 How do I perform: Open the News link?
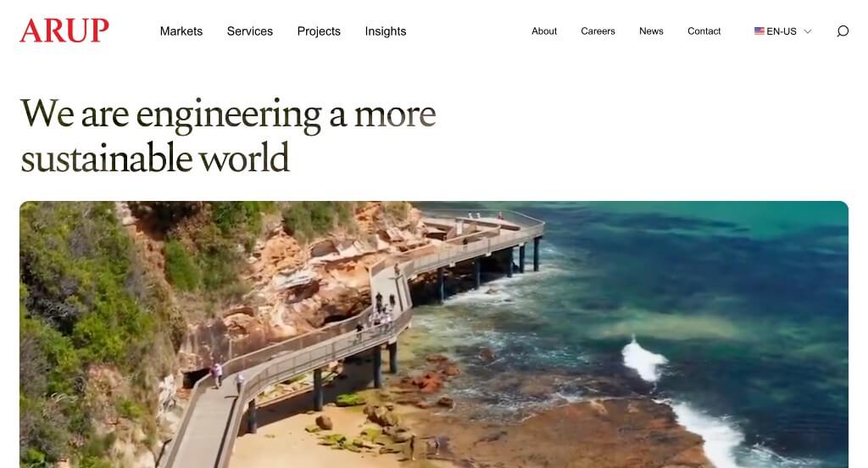[651, 31]
